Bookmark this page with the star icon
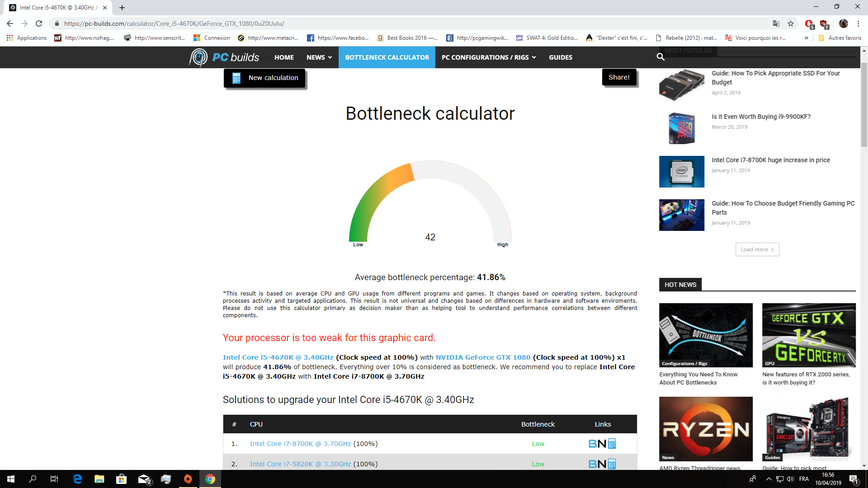 [x=791, y=23]
